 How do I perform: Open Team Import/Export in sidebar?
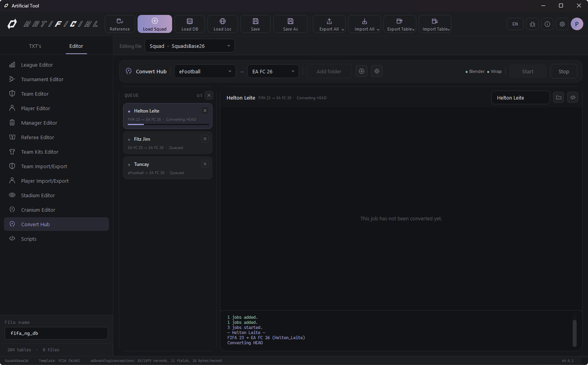tap(56, 167)
